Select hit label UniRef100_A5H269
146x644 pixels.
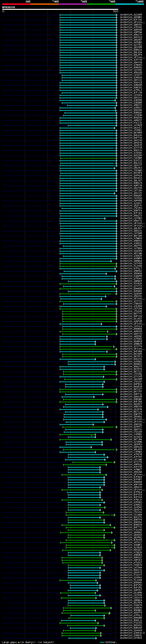point(131,72)
